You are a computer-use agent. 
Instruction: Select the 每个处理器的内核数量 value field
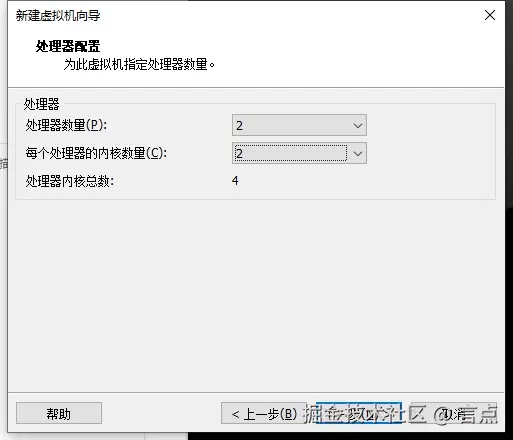291,153
